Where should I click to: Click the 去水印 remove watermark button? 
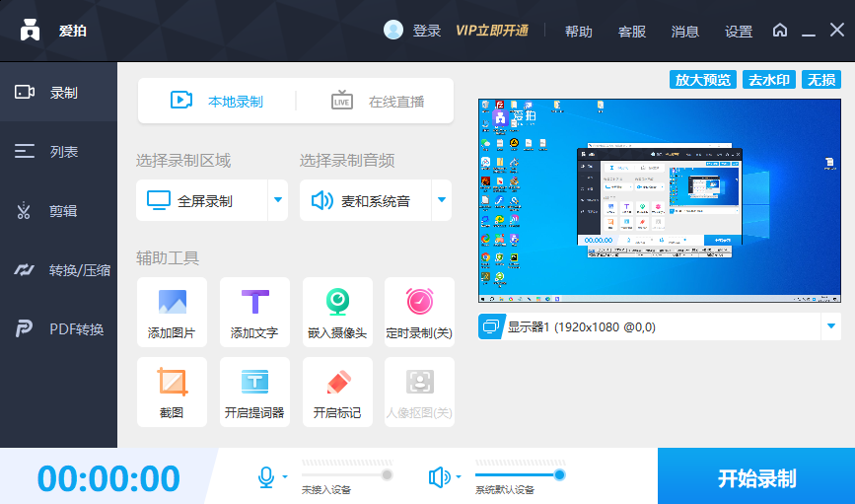(x=769, y=80)
